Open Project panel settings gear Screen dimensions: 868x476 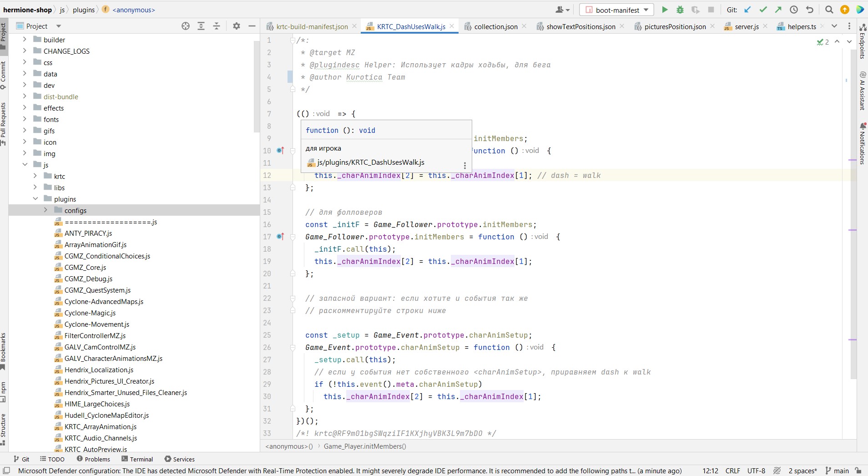click(237, 26)
